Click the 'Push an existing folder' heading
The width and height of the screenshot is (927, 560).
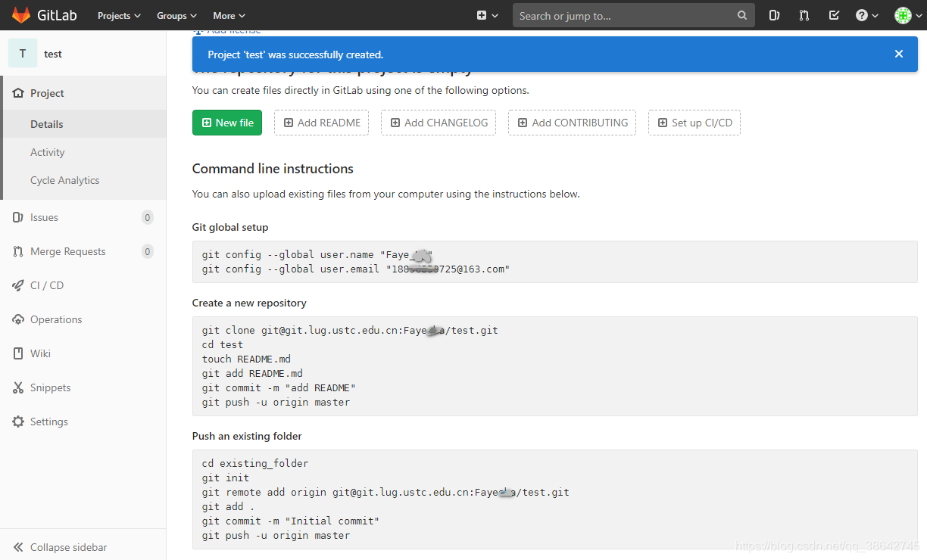tap(247, 436)
